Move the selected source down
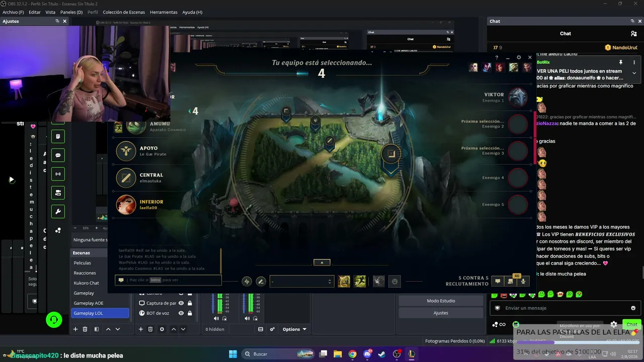Image resolution: width=644 pixels, height=362 pixels. [x=183, y=329]
